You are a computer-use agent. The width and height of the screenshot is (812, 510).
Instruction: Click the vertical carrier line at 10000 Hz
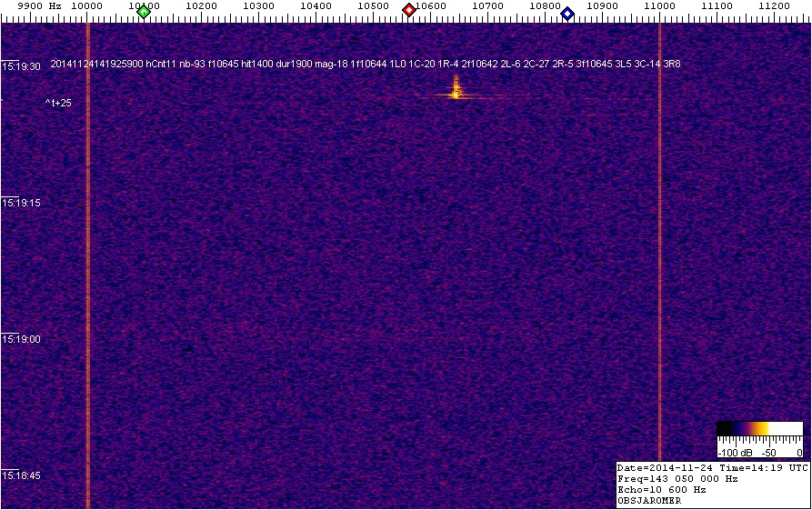coord(87,273)
